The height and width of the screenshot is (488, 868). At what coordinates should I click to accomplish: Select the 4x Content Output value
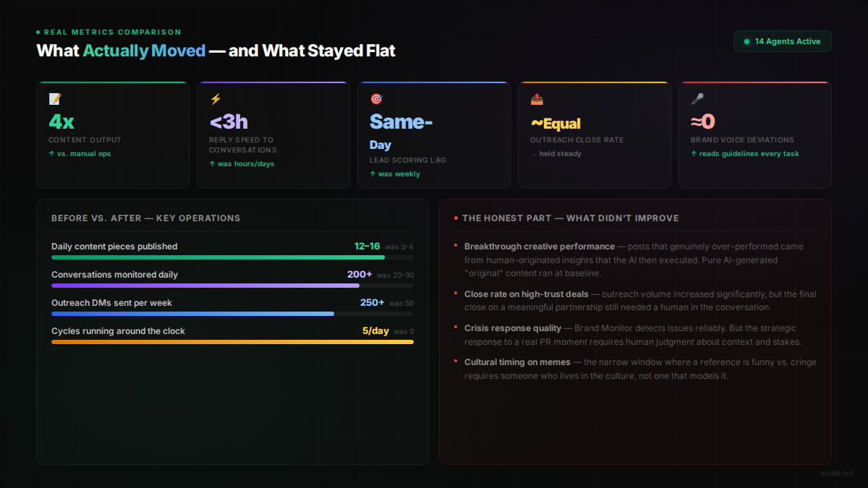click(x=61, y=121)
